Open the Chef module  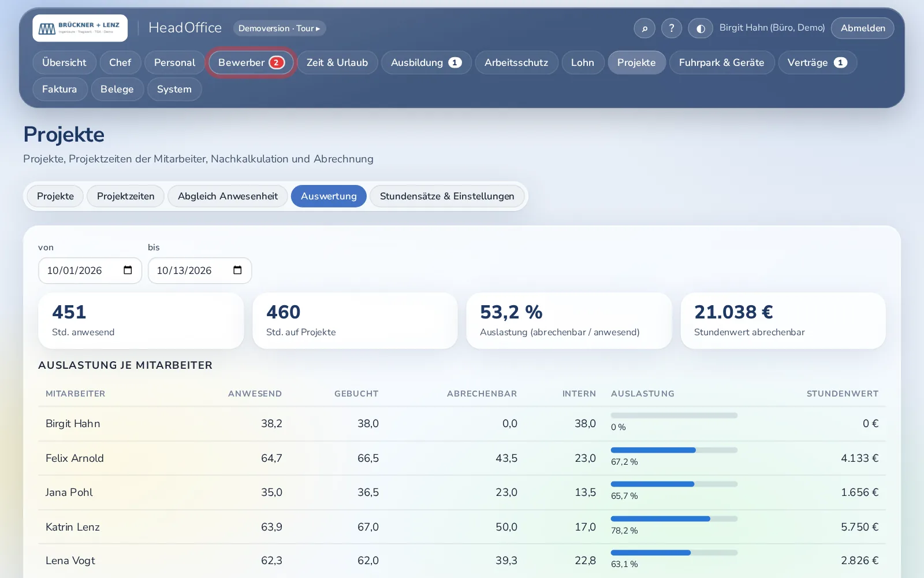[x=120, y=62]
